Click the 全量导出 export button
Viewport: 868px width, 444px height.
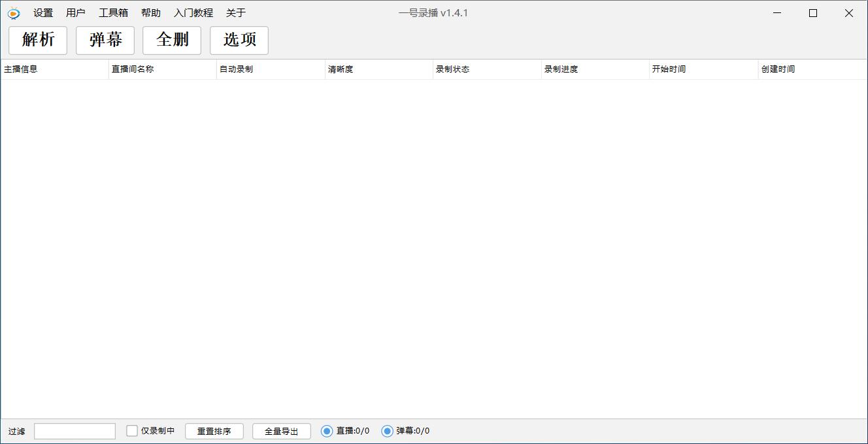coord(281,430)
